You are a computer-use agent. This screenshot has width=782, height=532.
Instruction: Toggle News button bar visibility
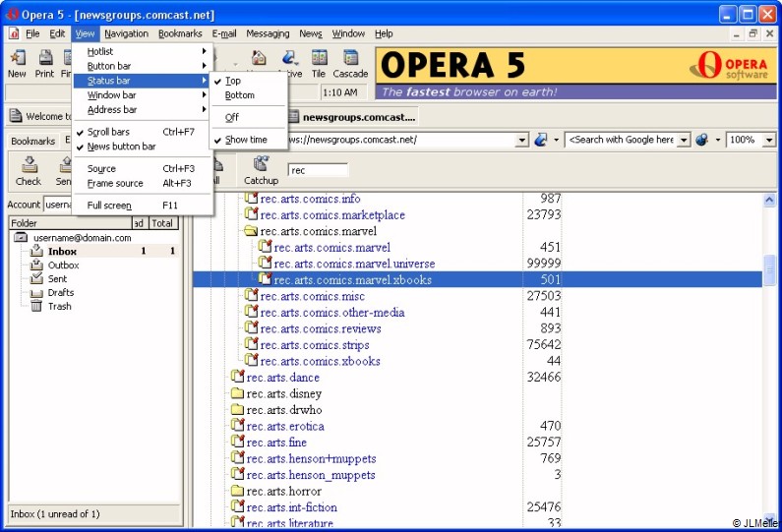142,147
